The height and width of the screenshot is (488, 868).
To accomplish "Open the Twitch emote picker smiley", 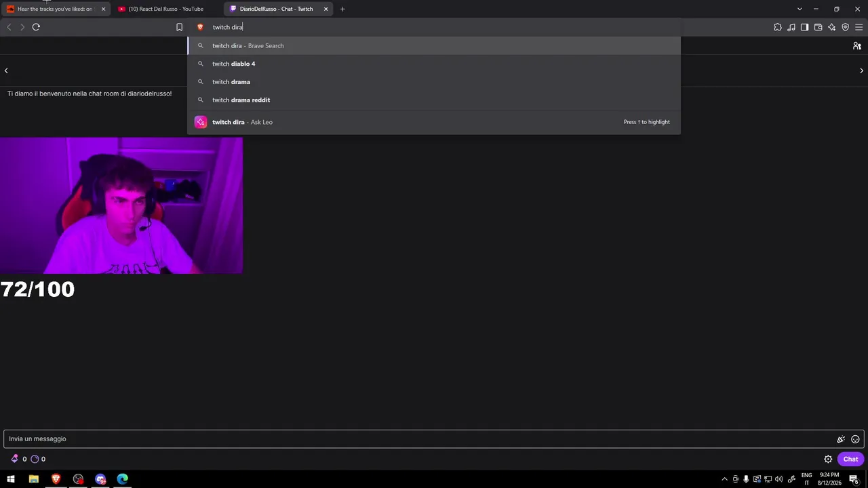I will [855, 439].
